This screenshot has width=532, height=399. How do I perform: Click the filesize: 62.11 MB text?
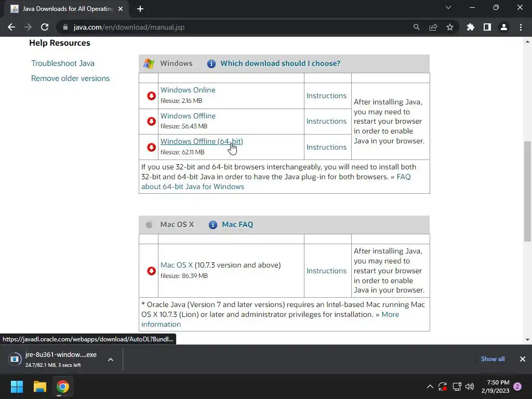pyautogui.click(x=182, y=152)
